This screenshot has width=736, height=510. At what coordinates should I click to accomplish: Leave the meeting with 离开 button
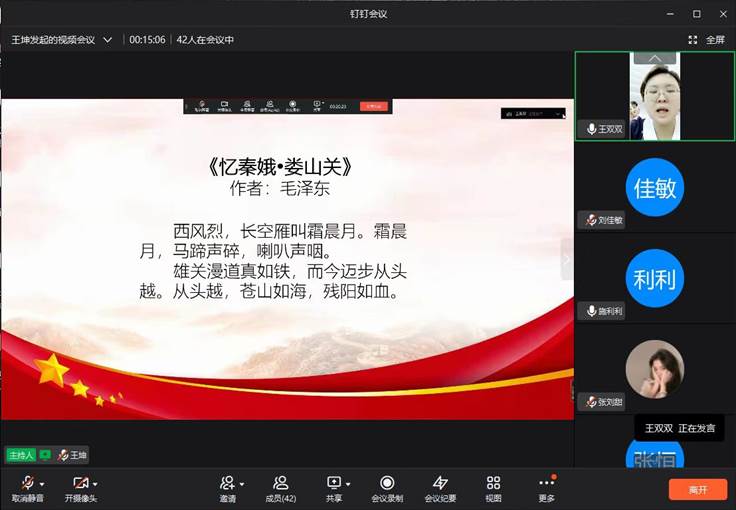point(697,490)
